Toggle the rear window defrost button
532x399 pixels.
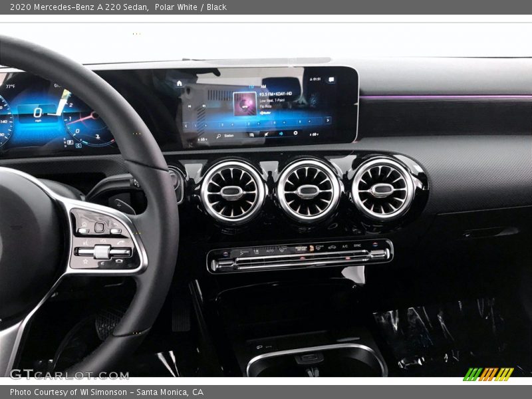pos(320,247)
